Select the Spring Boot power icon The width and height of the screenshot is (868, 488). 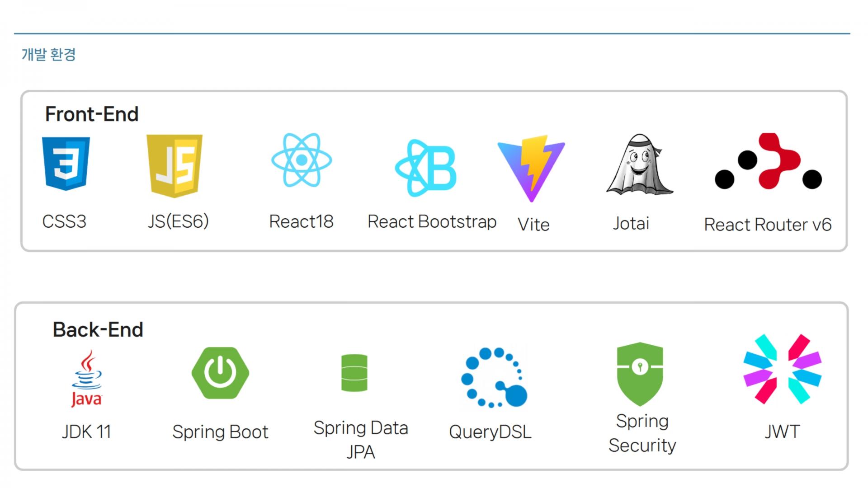tap(220, 373)
